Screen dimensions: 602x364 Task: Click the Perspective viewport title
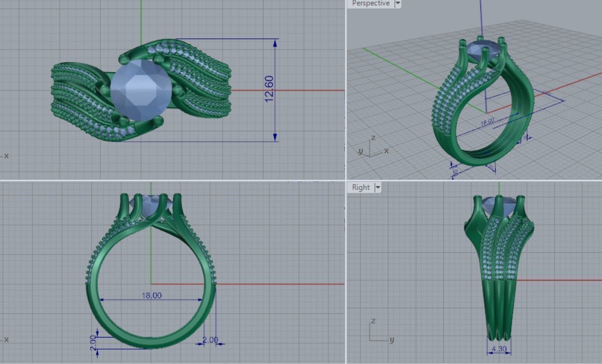(371, 3)
